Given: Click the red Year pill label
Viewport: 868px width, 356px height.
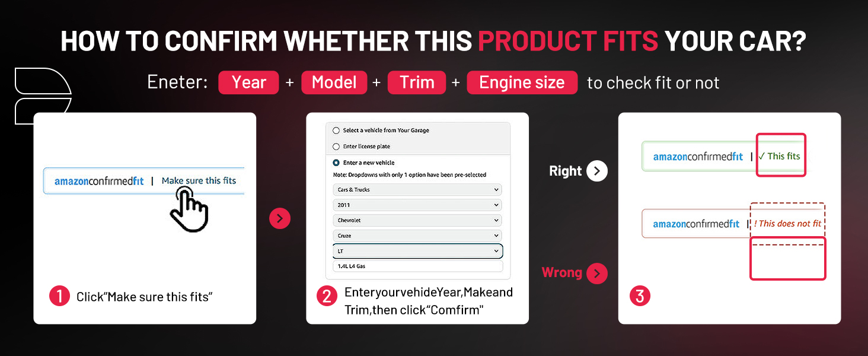Looking at the screenshot, I should 248,82.
